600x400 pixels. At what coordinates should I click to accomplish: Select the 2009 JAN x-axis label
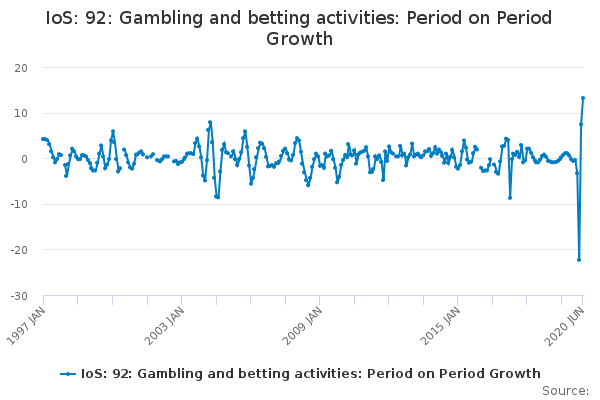point(304,320)
